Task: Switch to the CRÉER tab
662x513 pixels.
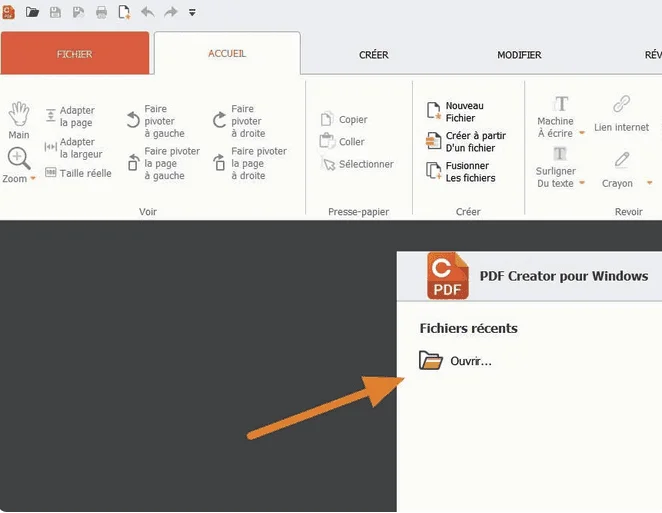Action: 374,55
